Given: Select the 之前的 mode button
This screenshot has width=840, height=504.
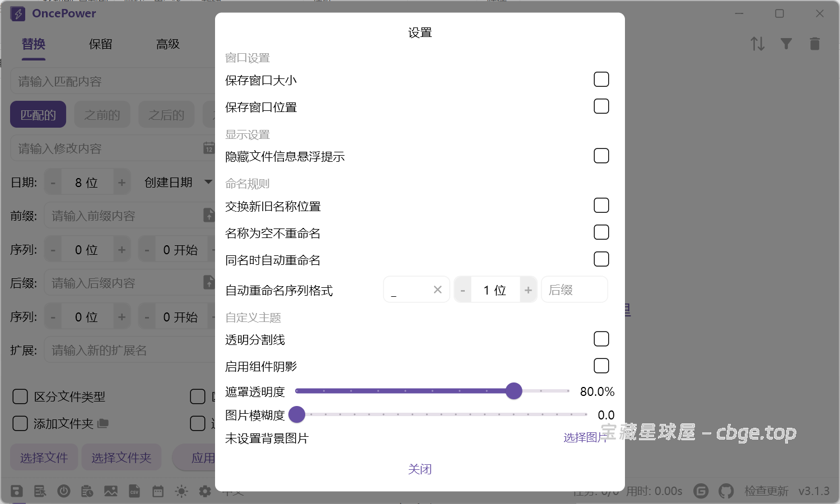Looking at the screenshot, I should [x=102, y=115].
